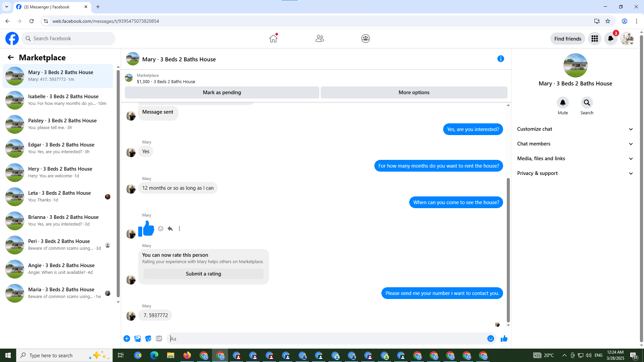Show hidden system tray icons
This screenshot has height=362, width=644.
(564, 355)
